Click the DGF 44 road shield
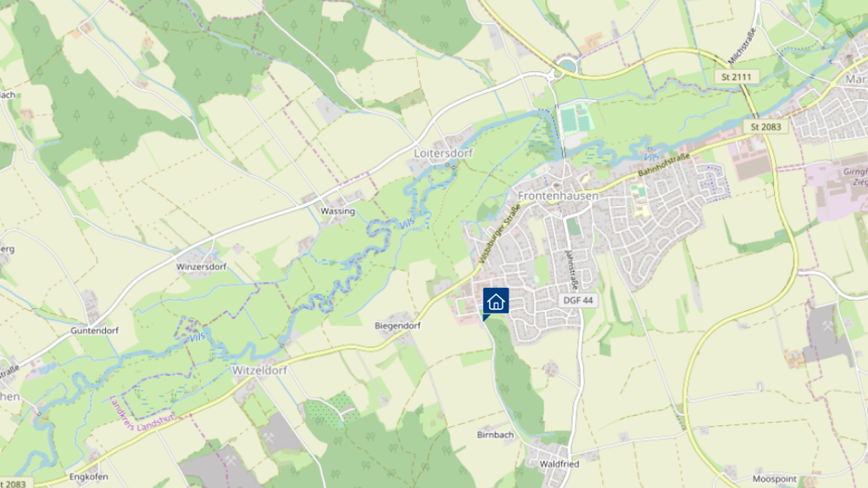The height and width of the screenshot is (488, 868). coord(578,301)
